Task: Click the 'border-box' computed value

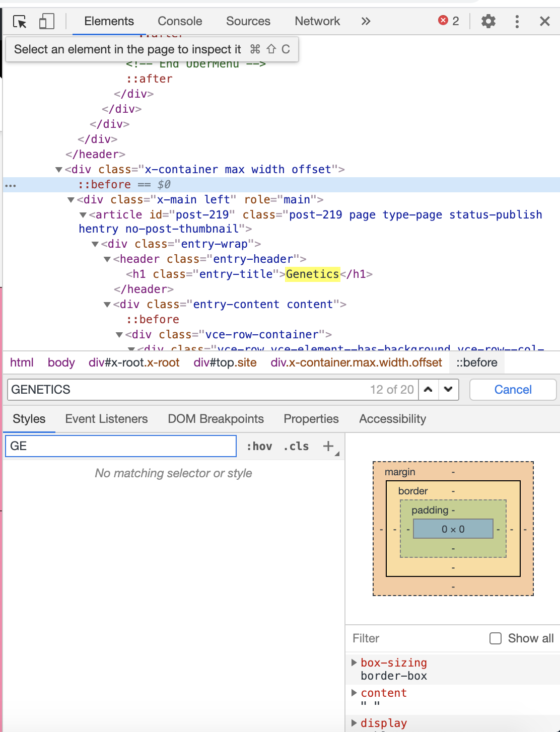Action: [x=394, y=676]
